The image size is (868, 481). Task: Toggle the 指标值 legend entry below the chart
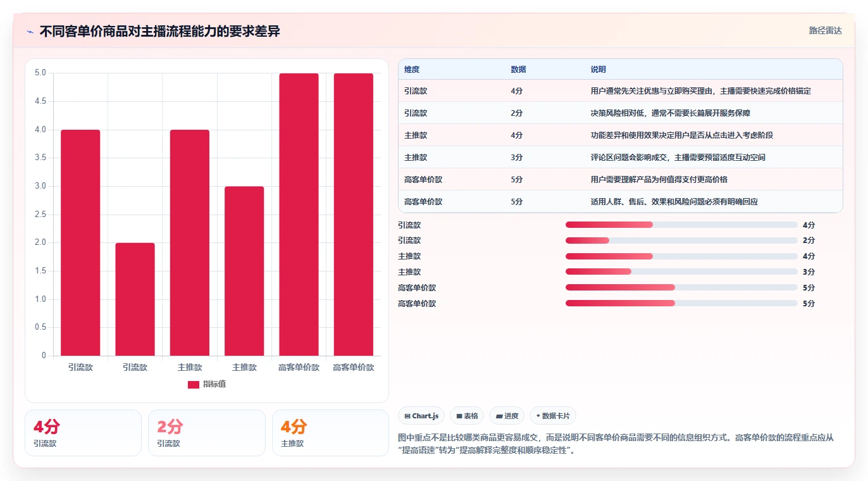tap(207, 384)
